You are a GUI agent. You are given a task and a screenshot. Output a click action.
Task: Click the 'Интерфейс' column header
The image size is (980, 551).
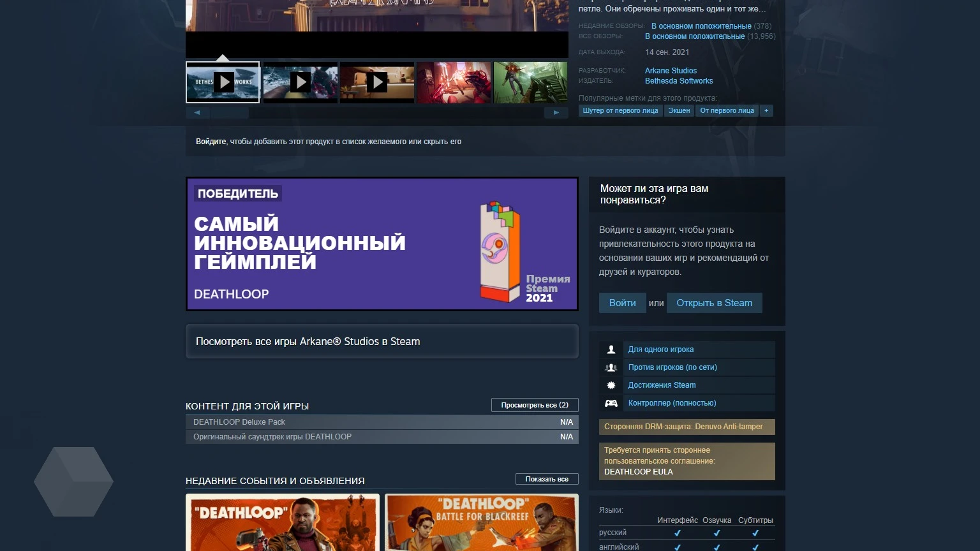coord(678,520)
